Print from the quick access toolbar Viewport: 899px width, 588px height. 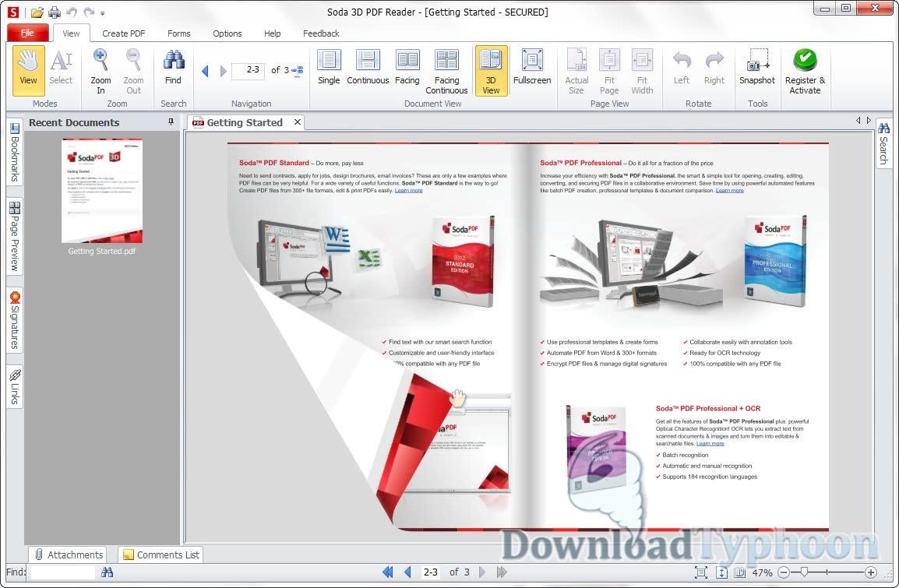pos(55,12)
